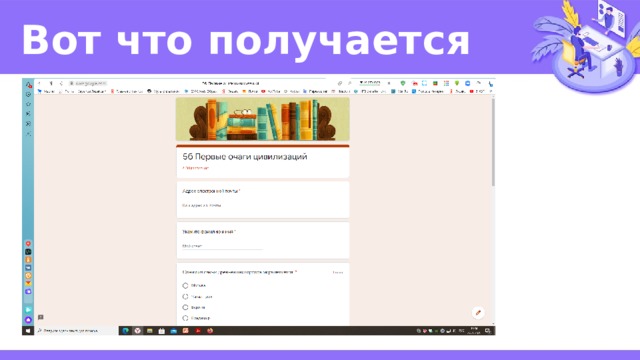Open Firefox icon on the taskbar

(x=210, y=331)
